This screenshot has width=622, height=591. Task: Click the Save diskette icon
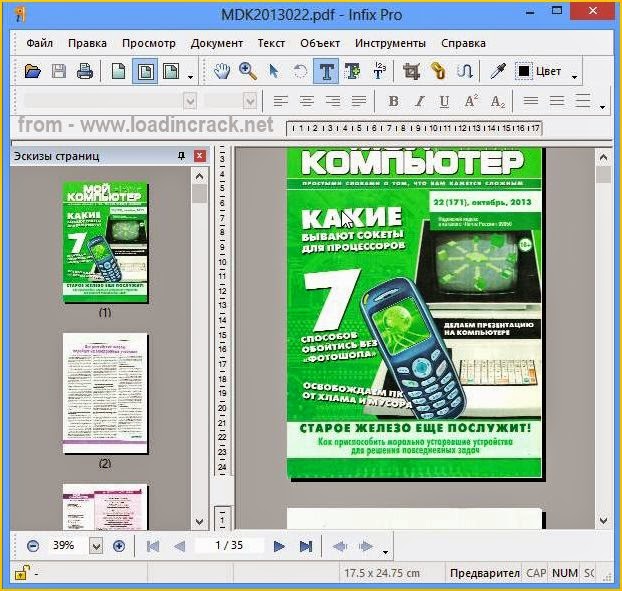(59, 71)
